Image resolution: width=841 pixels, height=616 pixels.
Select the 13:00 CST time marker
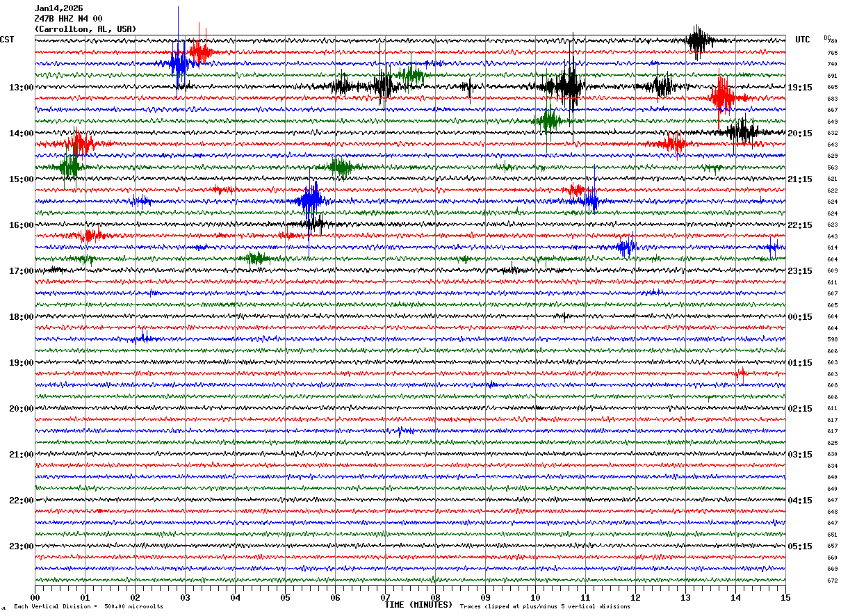tap(21, 88)
